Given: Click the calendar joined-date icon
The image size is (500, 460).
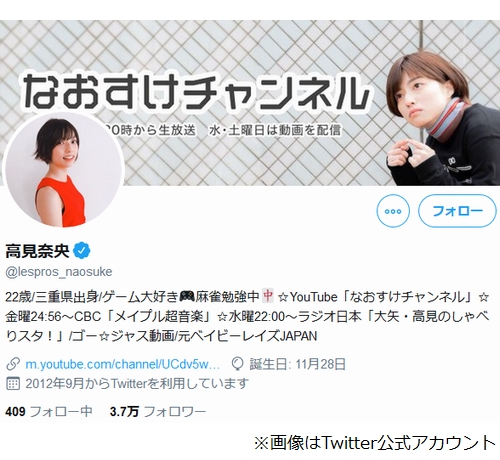Looking at the screenshot, I should pos(13,384).
